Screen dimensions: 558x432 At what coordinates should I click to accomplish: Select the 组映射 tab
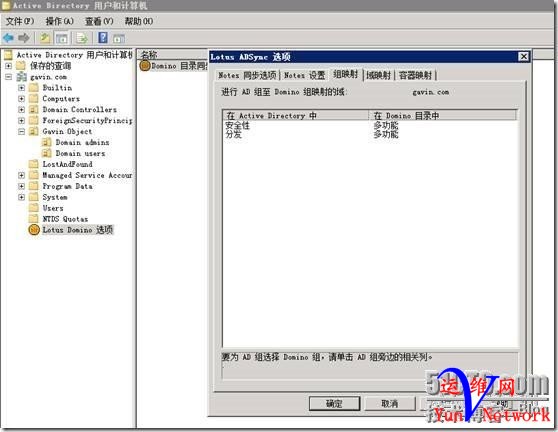(x=346, y=74)
